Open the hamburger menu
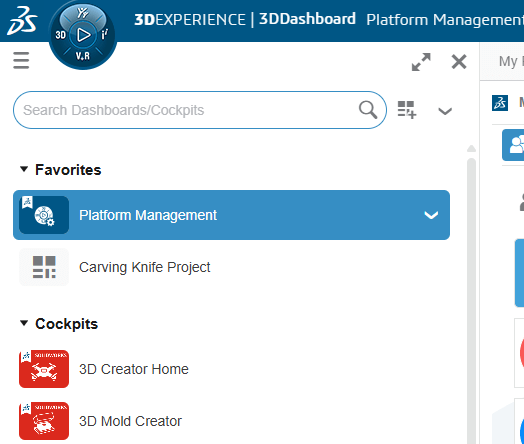 tap(21, 60)
